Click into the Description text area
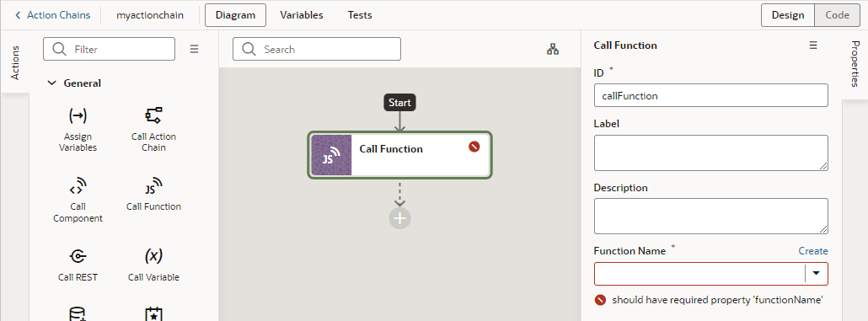Image resolution: width=868 pixels, height=321 pixels. 710,216
